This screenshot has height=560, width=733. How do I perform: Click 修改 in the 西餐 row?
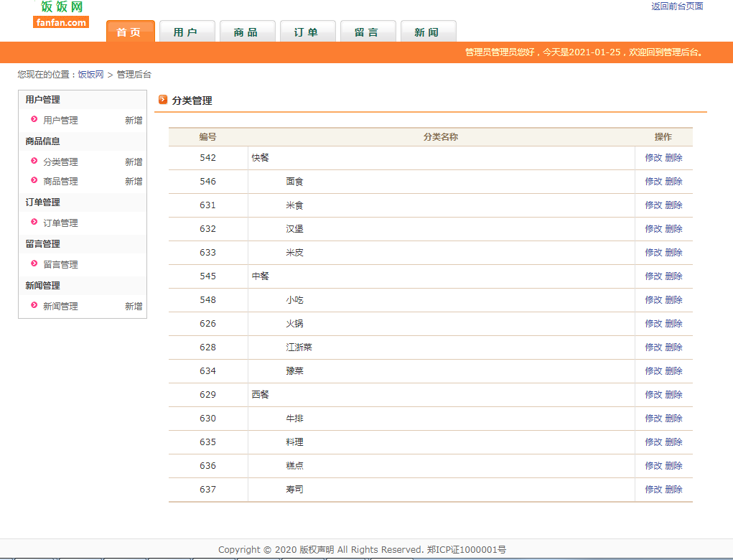click(x=653, y=395)
